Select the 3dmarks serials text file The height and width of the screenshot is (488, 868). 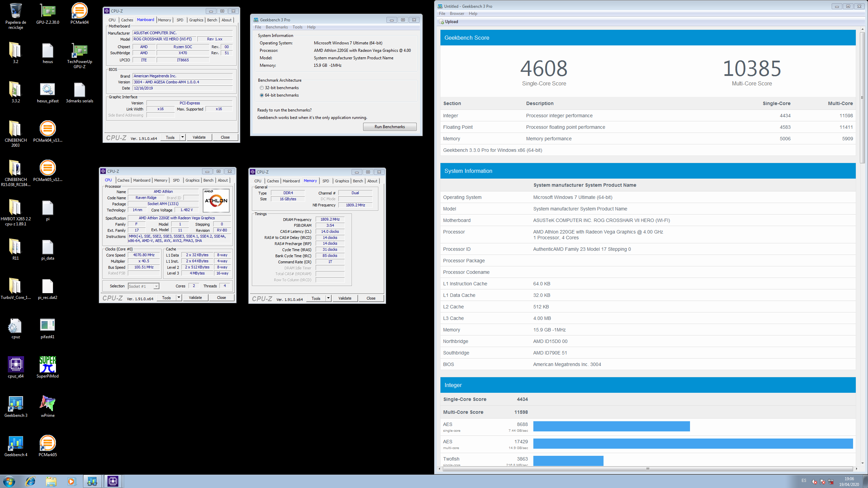[80, 92]
